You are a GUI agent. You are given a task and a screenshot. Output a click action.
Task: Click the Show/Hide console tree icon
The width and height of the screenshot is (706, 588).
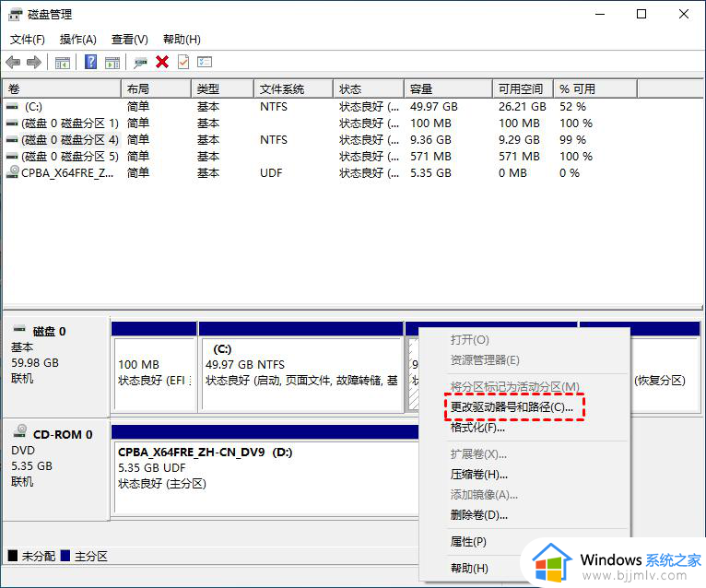click(x=62, y=62)
